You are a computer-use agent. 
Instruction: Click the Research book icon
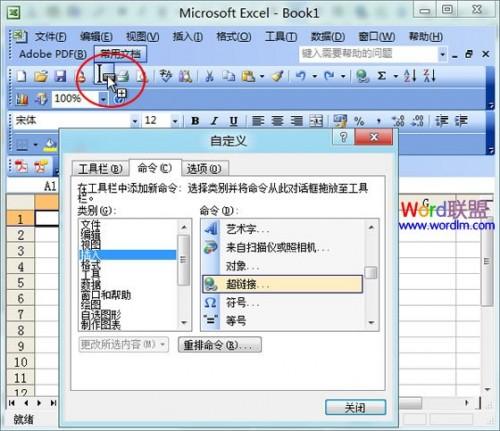tap(185, 76)
